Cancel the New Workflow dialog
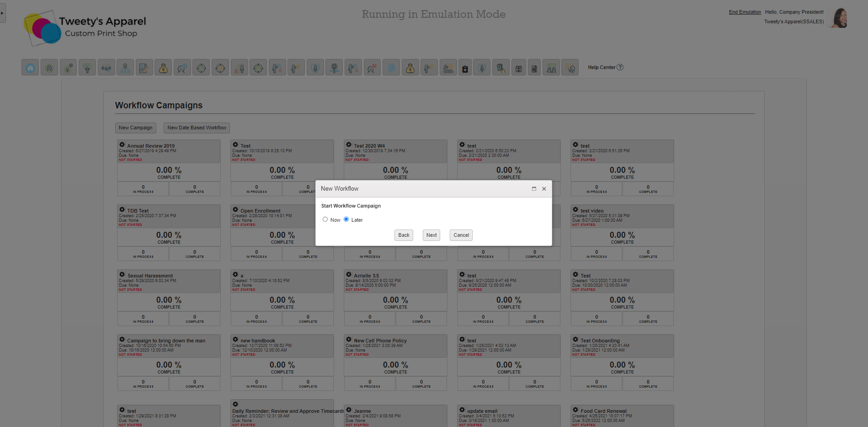Image resolution: width=868 pixels, height=427 pixels. point(461,235)
